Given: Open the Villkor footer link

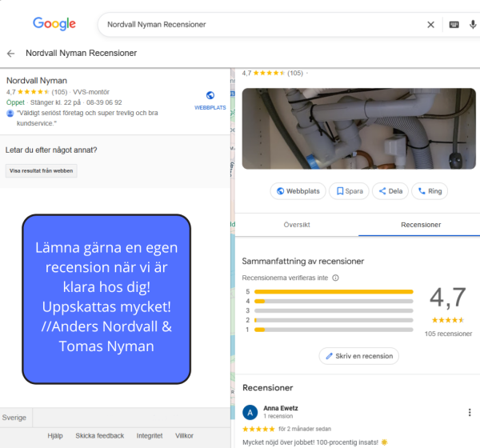Looking at the screenshot, I should (184, 436).
